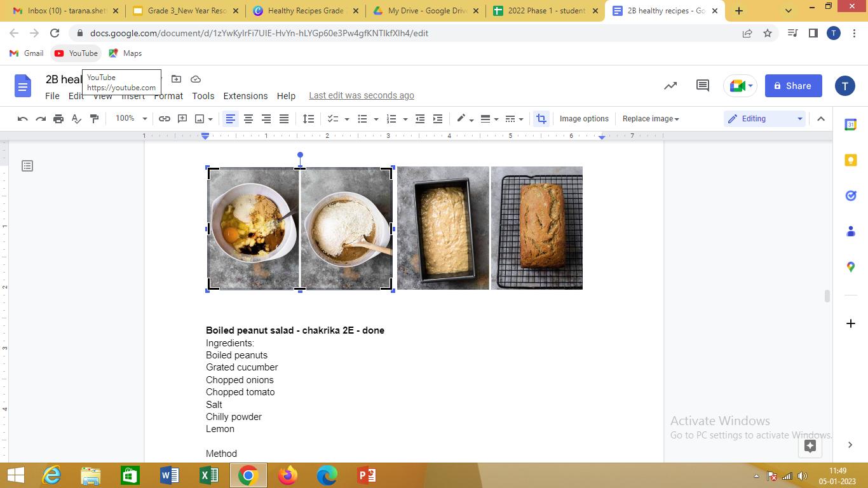This screenshot has width=868, height=488.
Task: Expand the image insert dropdown arrow
Action: (x=210, y=119)
